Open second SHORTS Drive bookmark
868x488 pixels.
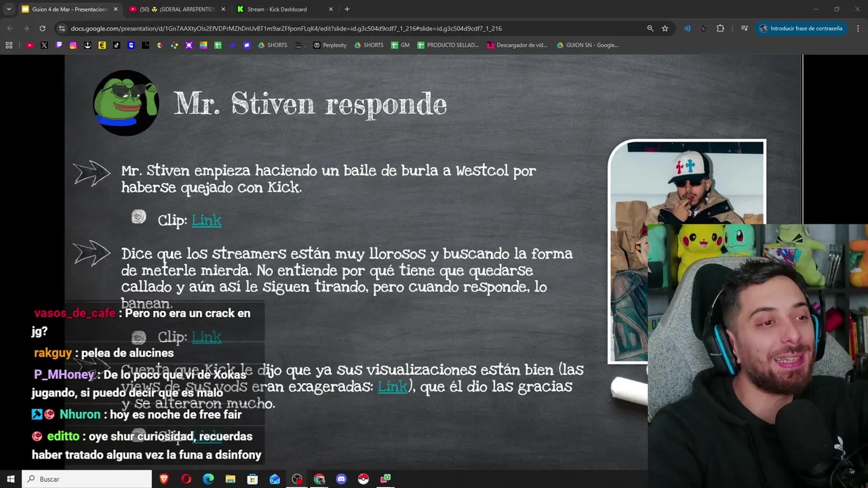click(x=369, y=45)
